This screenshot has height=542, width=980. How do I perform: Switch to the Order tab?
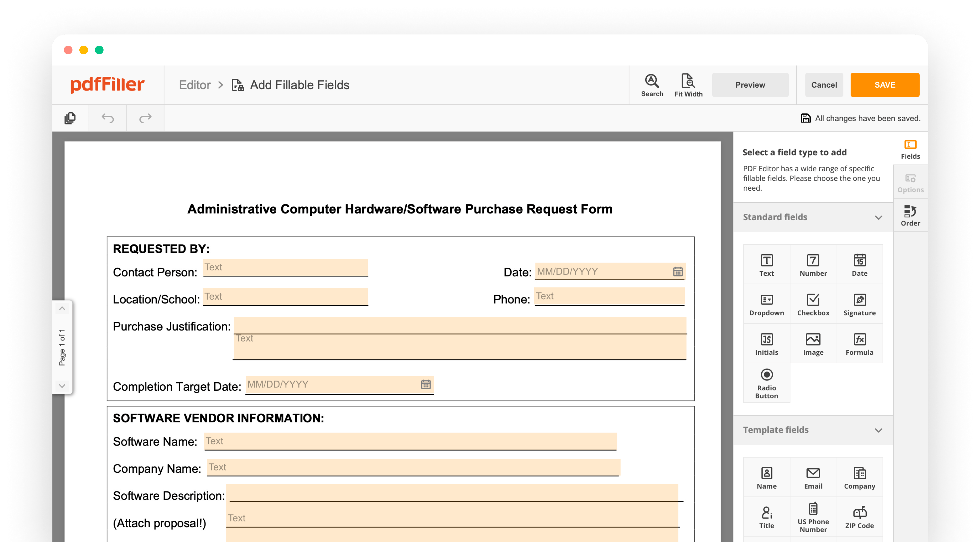coord(910,215)
